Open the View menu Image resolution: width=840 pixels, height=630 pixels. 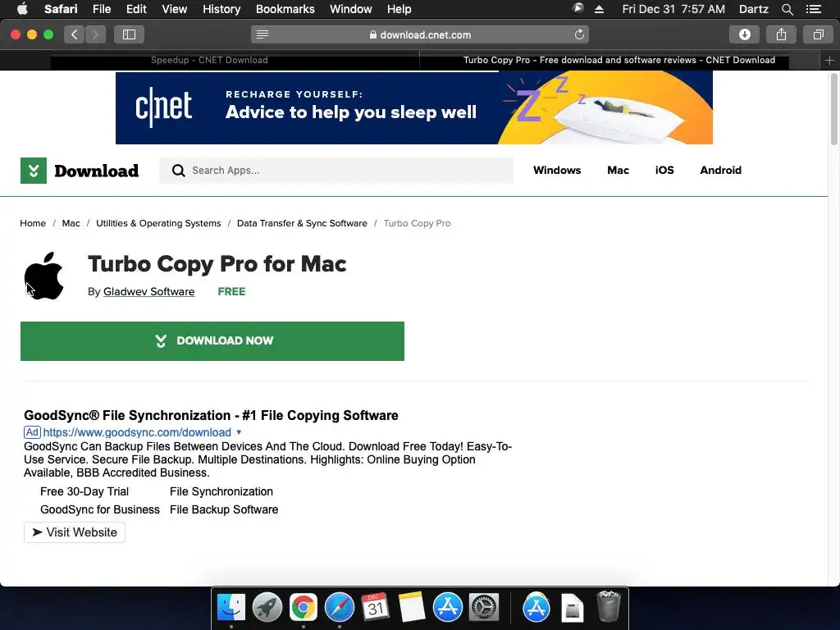click(175, 9)
